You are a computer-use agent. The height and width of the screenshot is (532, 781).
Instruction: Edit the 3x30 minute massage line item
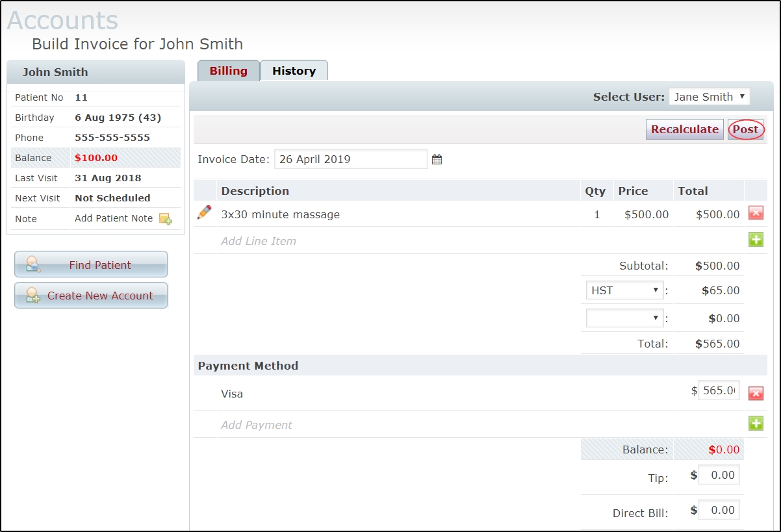click(x=204, y=212)
